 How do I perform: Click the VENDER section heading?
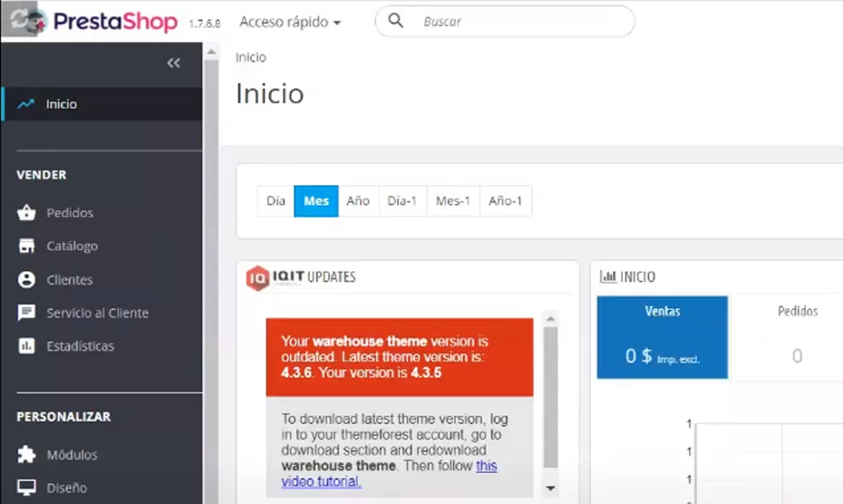point(42,175)
